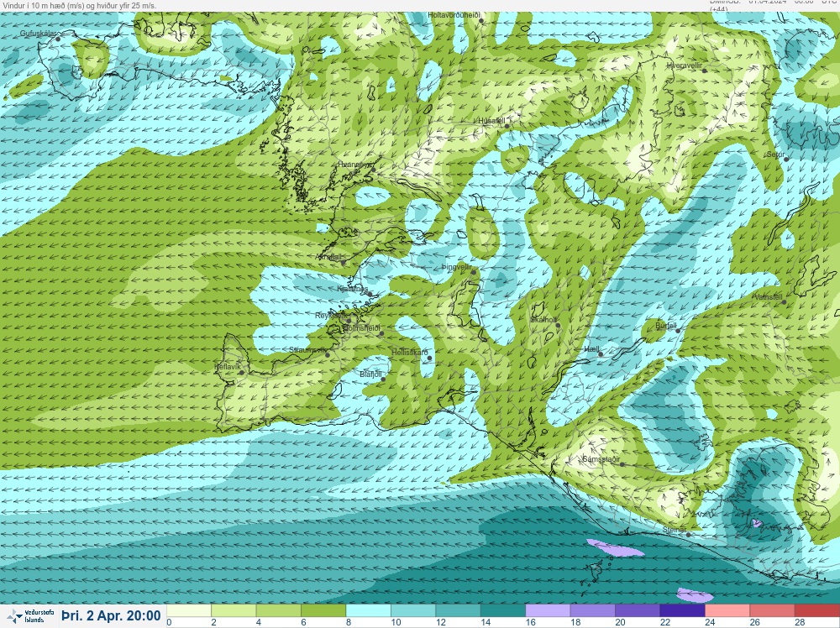840x628 pixels.
Task: Click the Kjalarnes station marker
Action: pyautogui.click(x=370, y=294)
